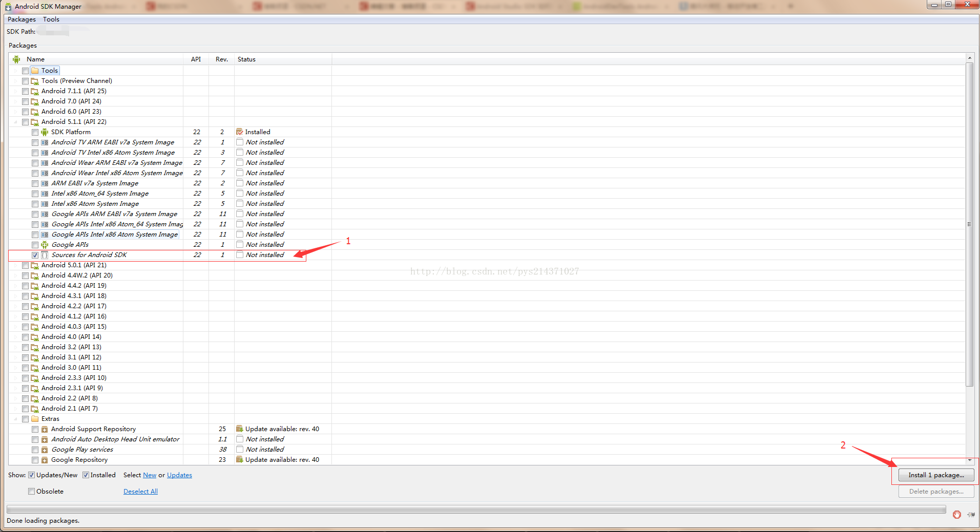
Task: Click the Android TV ARM EABI v7a system image icon
Action: pyautogui.click(x=45, y=142)
